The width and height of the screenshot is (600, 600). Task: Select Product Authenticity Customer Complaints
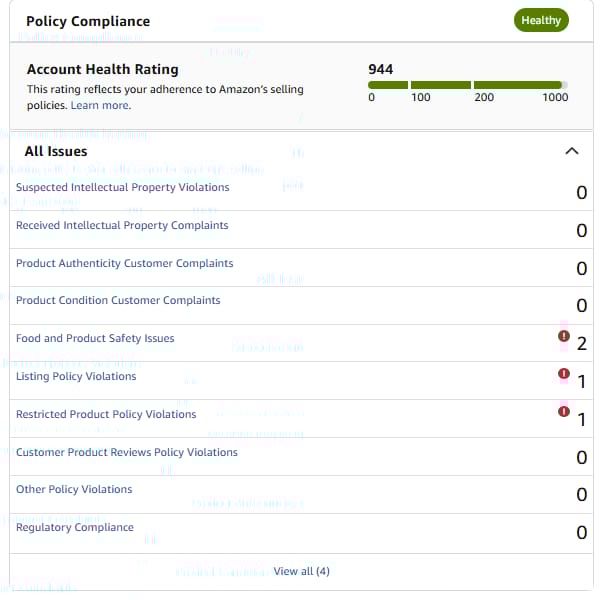pyautogui.click(x=124, y=263)
